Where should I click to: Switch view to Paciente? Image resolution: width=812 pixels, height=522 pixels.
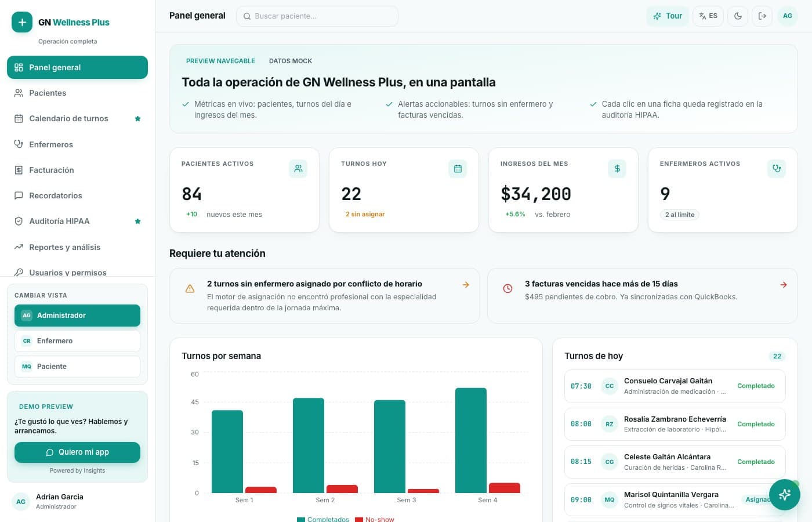tap(77, 367)
